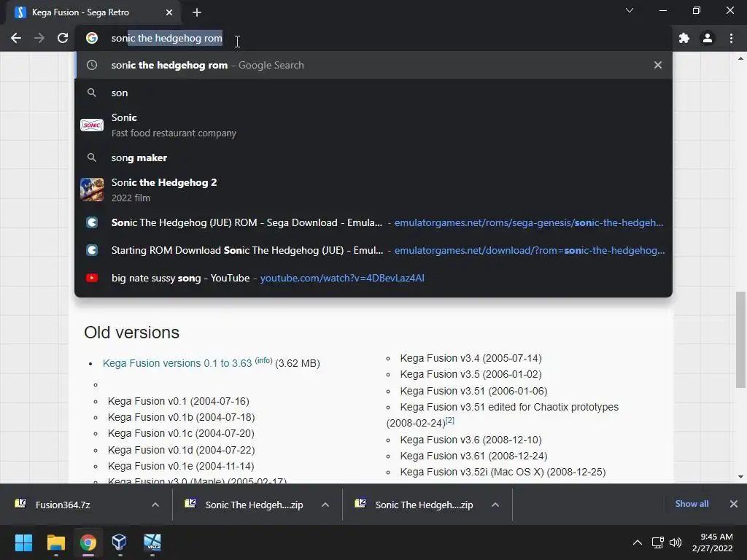Open the volume tray icon
Viewport: 747px width, 560px height.
(675, 542)
